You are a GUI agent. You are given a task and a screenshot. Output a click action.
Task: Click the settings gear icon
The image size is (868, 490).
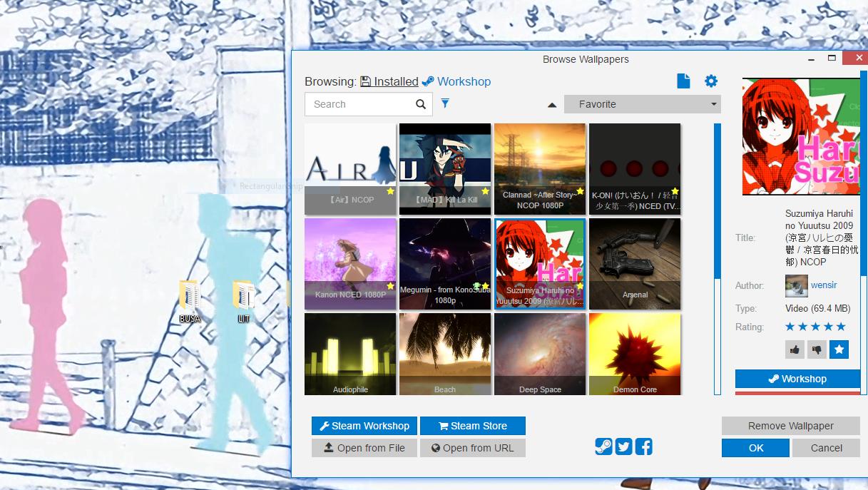(711, 81)
